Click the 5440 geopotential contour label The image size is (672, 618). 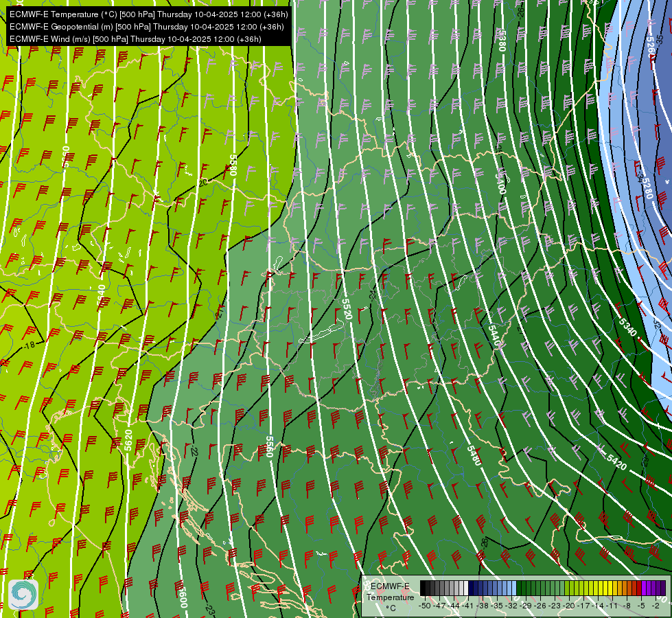494,336
